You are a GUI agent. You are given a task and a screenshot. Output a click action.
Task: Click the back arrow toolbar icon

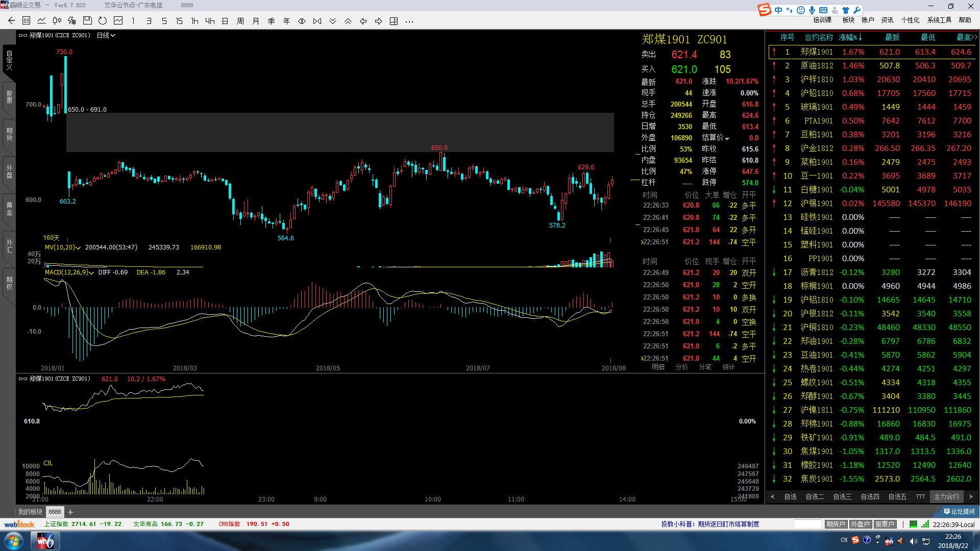(x=11, y=21)
